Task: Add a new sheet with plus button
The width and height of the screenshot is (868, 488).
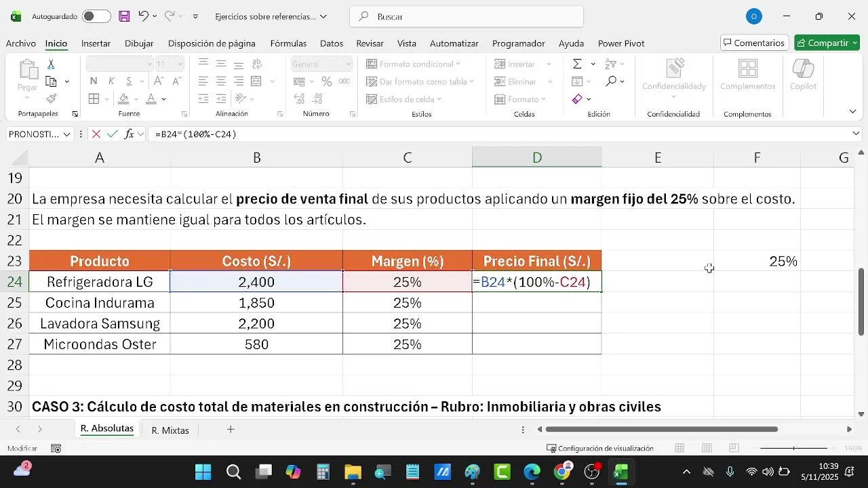Action: tap(231, 430)
